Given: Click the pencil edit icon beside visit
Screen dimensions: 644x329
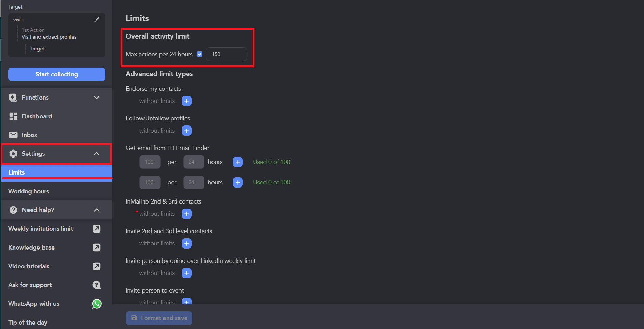Looking at the screenshot, I should 97,20.
